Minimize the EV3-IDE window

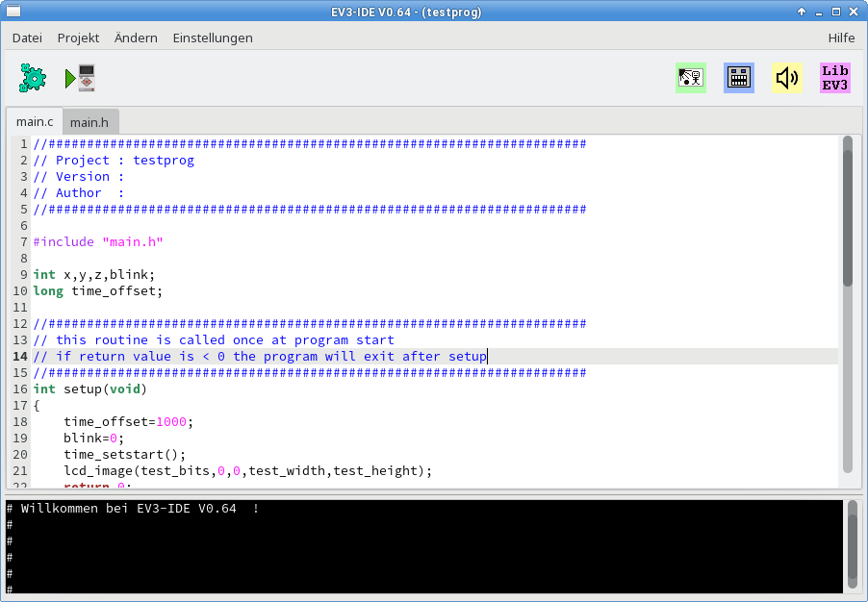819,12
